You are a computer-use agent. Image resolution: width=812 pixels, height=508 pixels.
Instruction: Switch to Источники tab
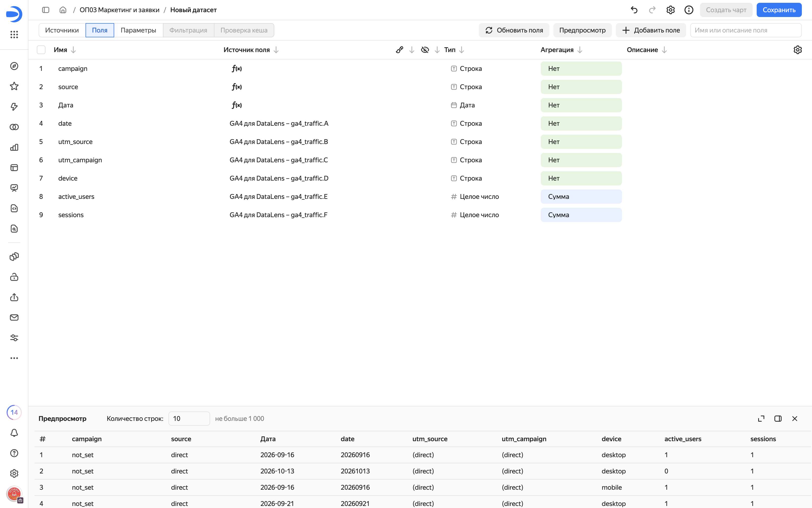pyautogui.click(x=62, y=30)
